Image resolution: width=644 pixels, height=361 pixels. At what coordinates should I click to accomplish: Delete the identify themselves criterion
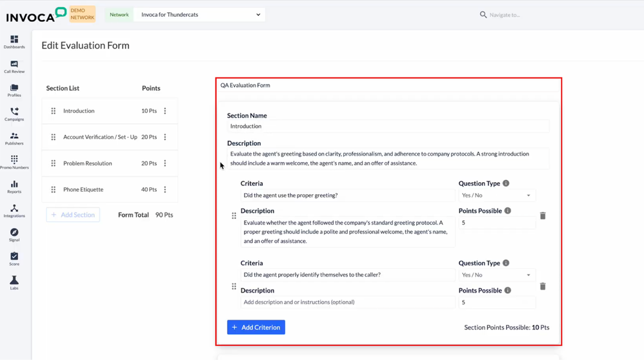543,286
